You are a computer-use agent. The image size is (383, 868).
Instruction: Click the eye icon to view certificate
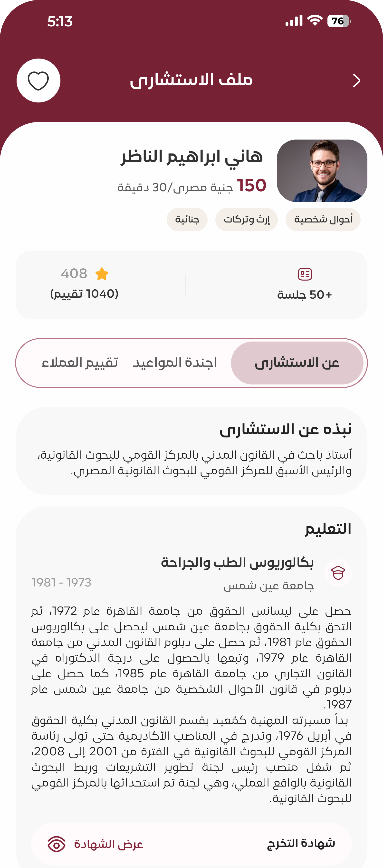(57, 844)
